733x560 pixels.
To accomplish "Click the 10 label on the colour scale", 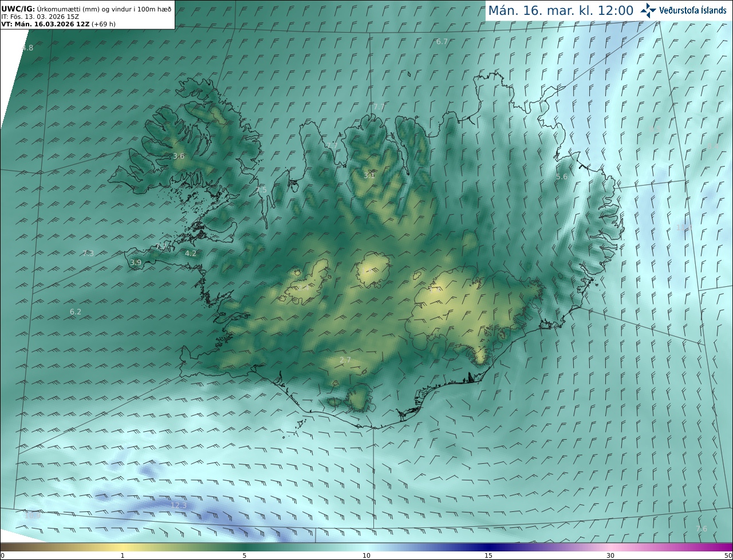I will coord(366,555).
